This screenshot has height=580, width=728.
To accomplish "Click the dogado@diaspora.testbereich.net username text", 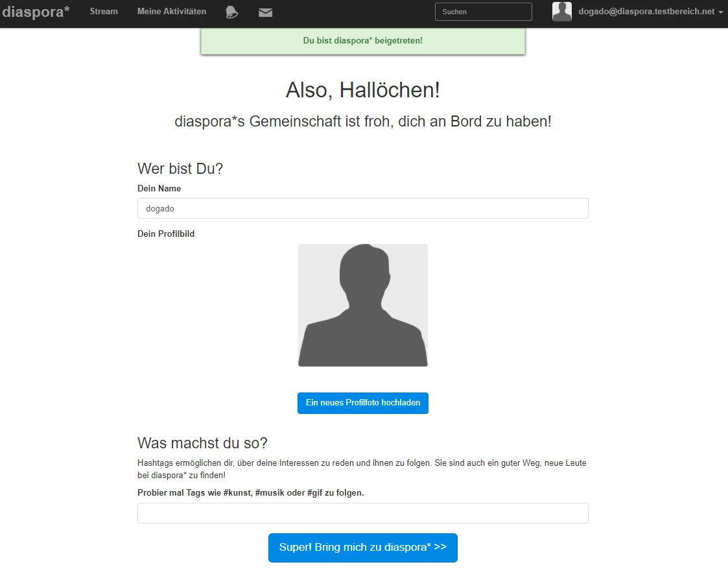I will pyautogui.click(x=646, y=12).
